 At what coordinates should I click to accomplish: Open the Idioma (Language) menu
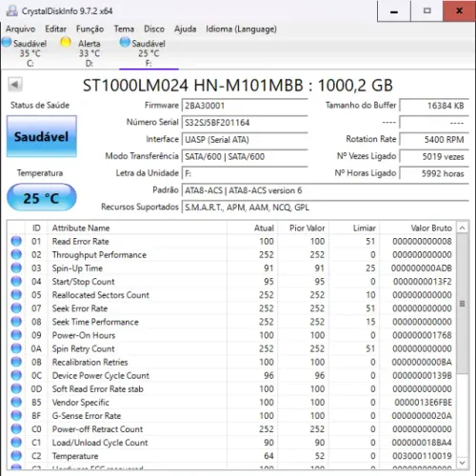[241, 30]
